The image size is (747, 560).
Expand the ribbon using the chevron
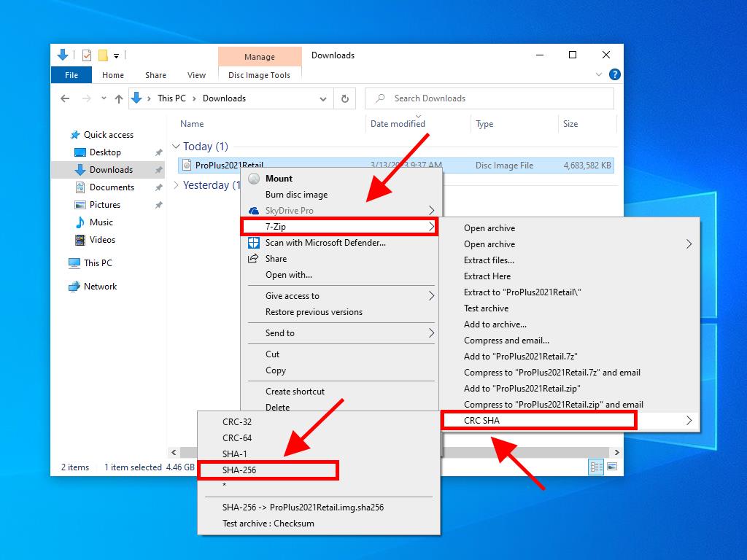tap(600, 74)
